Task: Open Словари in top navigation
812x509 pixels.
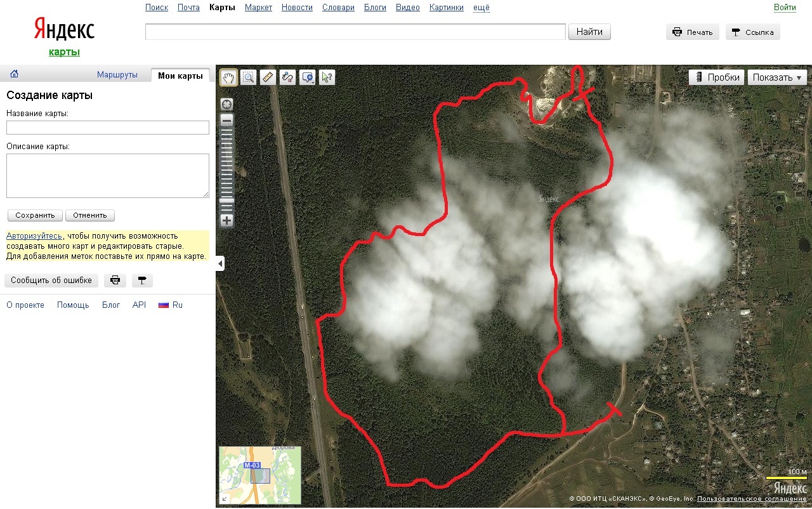Action: click(338, 8)
